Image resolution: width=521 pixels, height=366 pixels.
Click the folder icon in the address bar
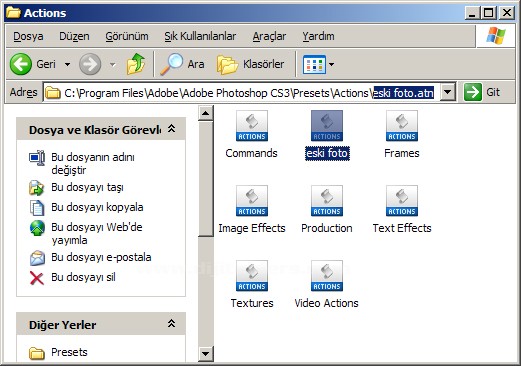(53, 93)
